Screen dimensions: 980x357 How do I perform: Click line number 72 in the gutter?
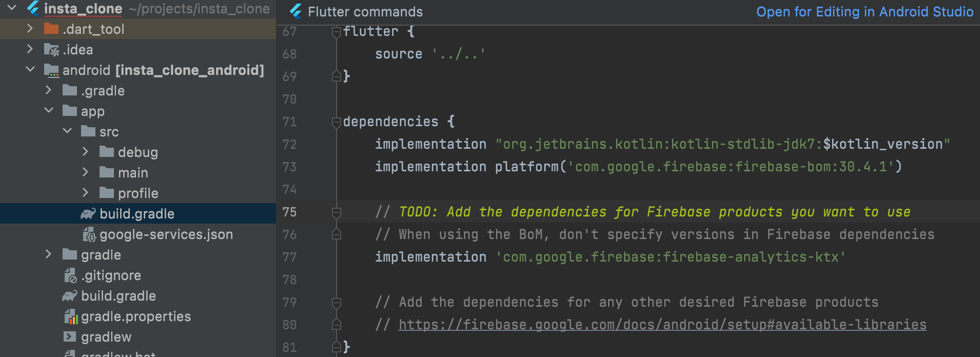pos(289,144)
